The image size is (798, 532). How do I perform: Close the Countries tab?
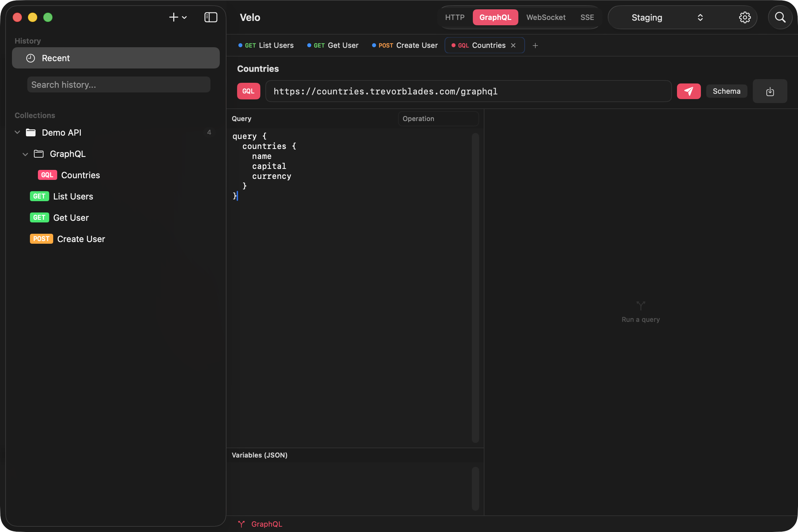point(513,46)
